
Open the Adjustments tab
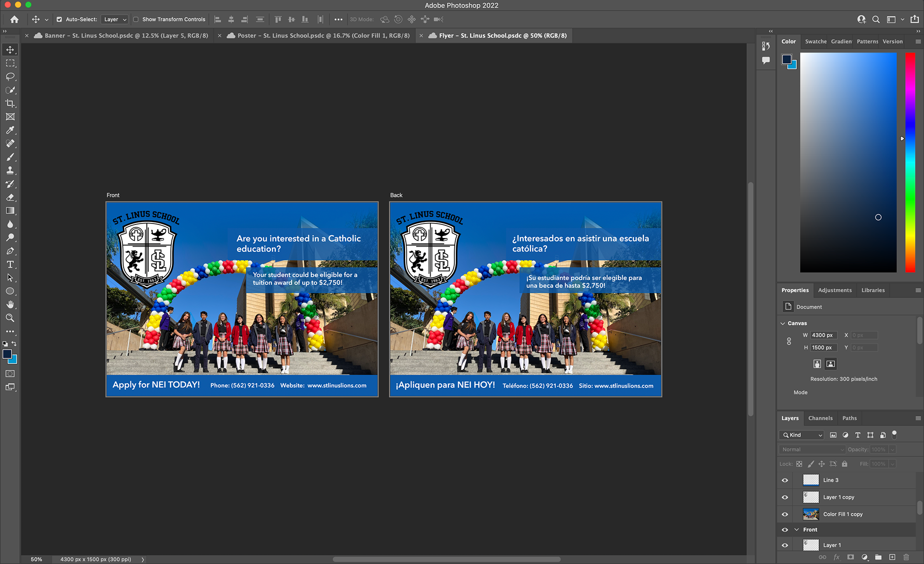click(834, 290)
